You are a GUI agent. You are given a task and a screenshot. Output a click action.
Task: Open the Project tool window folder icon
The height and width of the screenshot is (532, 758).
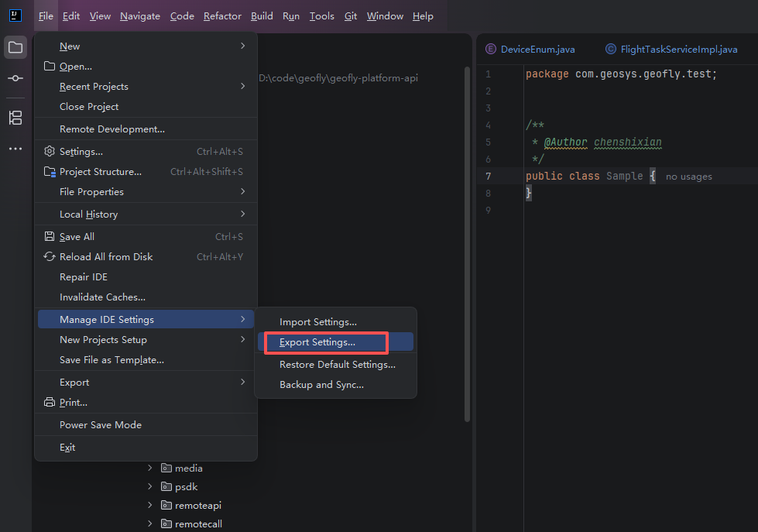pyautogui.click(x=15, y=47)
